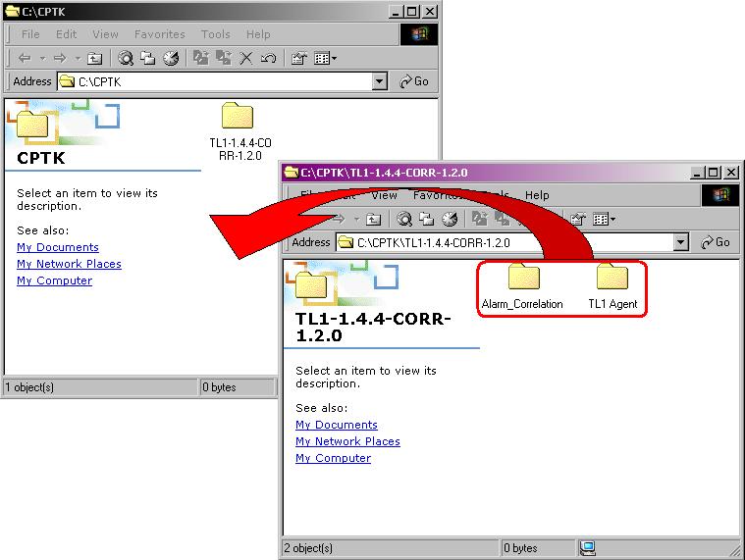Click '2 object(s)' in status bar

pyautogui.click(x=308, y=548)
